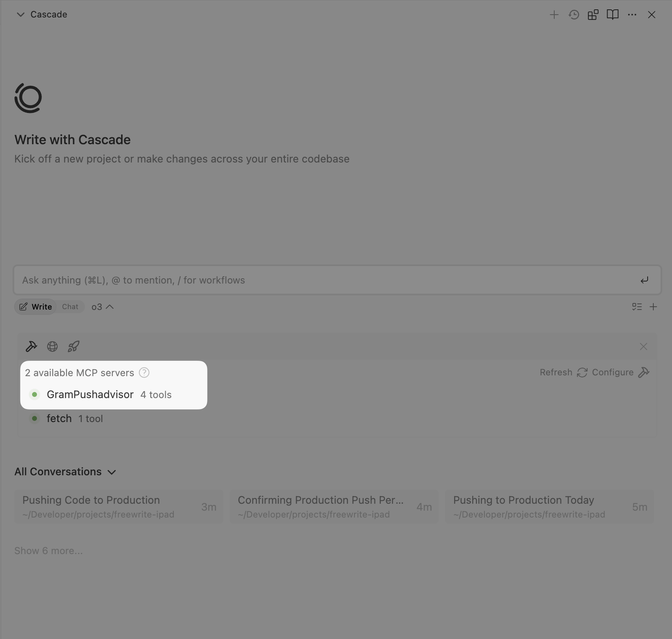Viewport: 672px width, 639px height.
Task: Collapse the Cascade panel chevron
Action: coord(20,15)
